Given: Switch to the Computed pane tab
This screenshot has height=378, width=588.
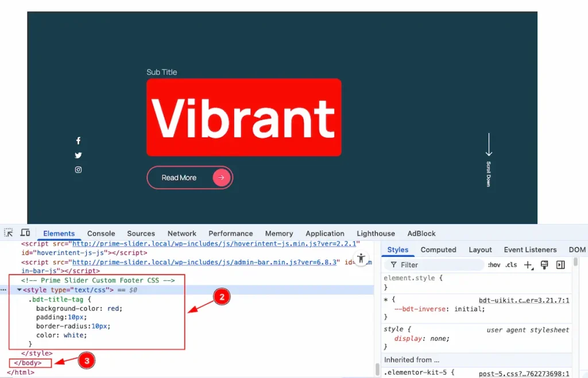Looking at the screenshot, I should [438, 250].
